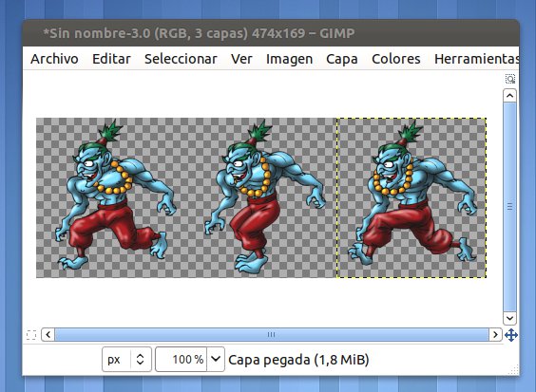This screenshot has width=536, height=392.
Task: Open the Archivo menu
Action: [54, 59]
